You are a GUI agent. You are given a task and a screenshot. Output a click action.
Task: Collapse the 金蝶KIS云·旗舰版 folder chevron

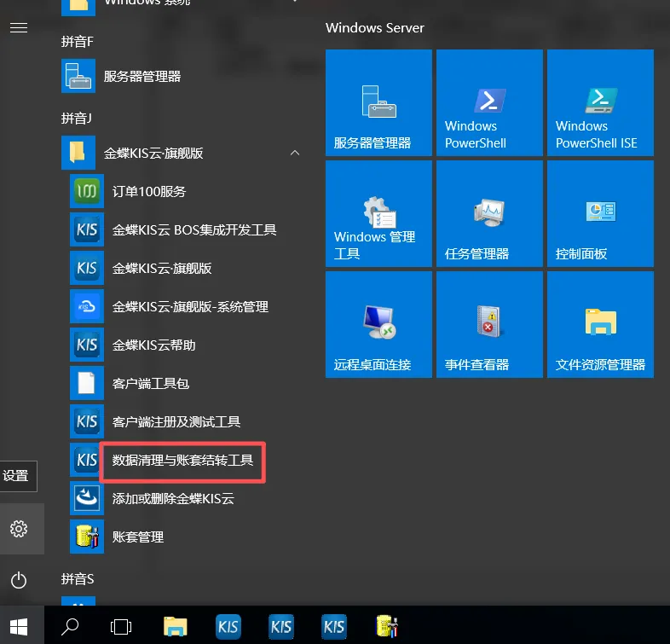[x=294, y=153]
